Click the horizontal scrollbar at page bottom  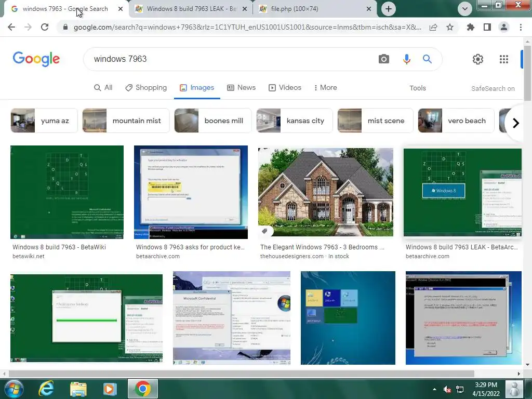241,374
